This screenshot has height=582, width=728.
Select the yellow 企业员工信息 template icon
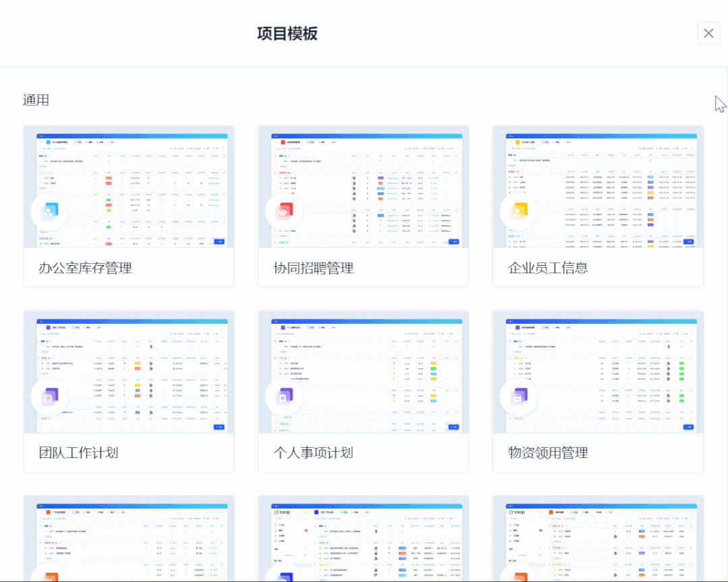click(x=519, y=212)
